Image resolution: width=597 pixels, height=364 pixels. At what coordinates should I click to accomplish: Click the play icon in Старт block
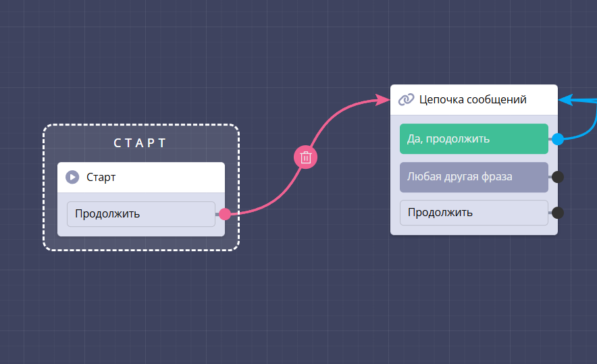[x=72, y=178]
